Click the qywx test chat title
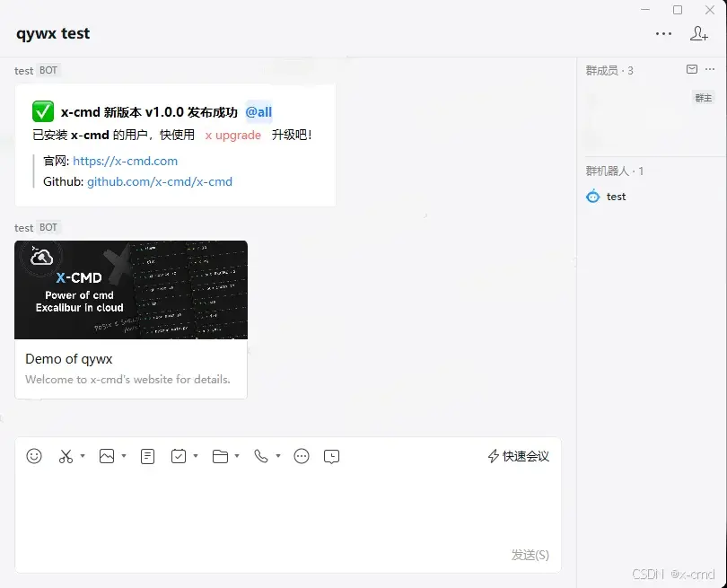This screenshot has height=588, width=727. (53, 33)
